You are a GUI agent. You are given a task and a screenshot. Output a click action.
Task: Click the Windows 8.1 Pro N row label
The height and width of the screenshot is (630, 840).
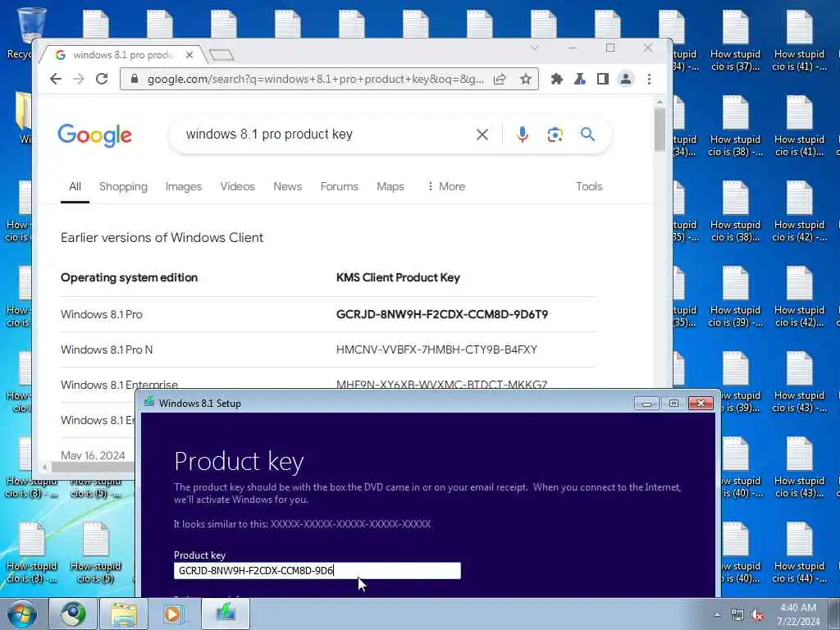[107, 349]
